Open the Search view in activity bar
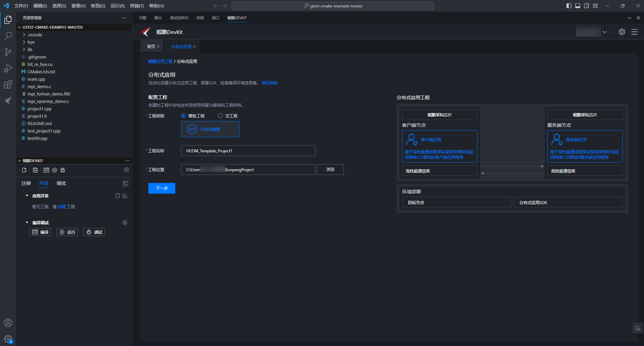 [x=8, y=36]
